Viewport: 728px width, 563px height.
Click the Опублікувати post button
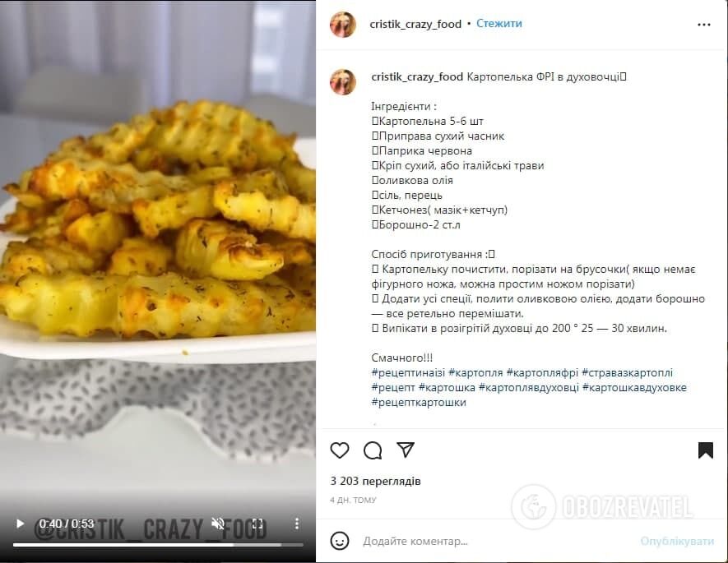click(x=677, y=541)
